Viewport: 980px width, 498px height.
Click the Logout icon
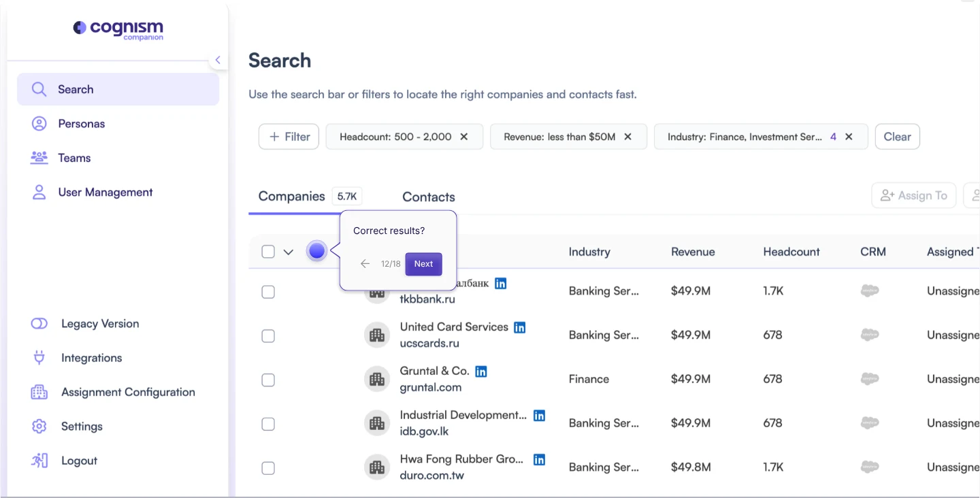[x=39, y=461]
